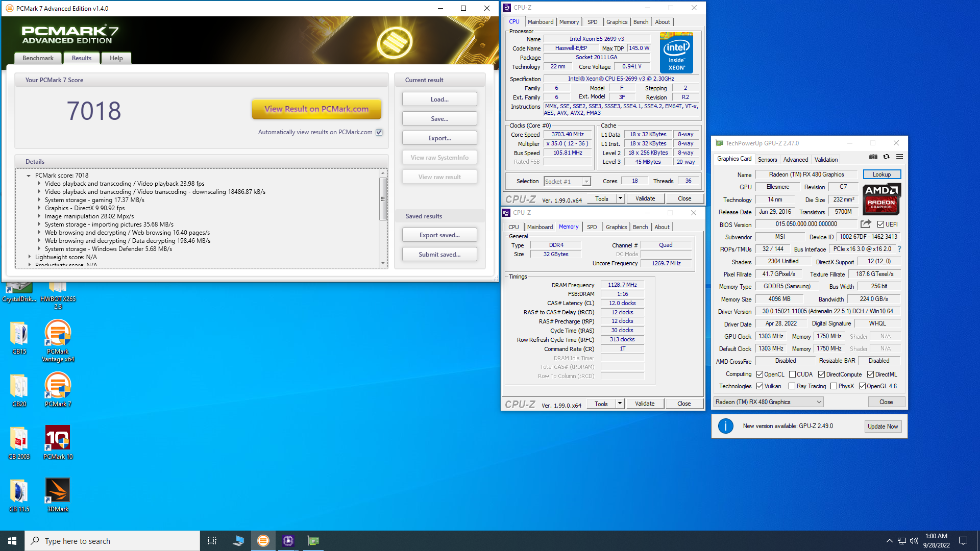The image size is (980, 551).
Task: Select Mainboard tab in top CPU-Z window
Action: [x=541, y=22]
